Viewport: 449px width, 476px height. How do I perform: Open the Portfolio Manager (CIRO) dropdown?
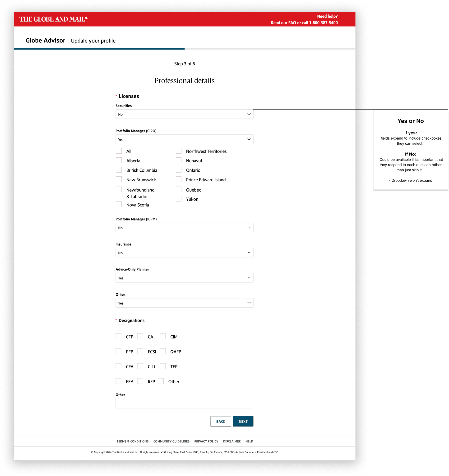(184, 139)
